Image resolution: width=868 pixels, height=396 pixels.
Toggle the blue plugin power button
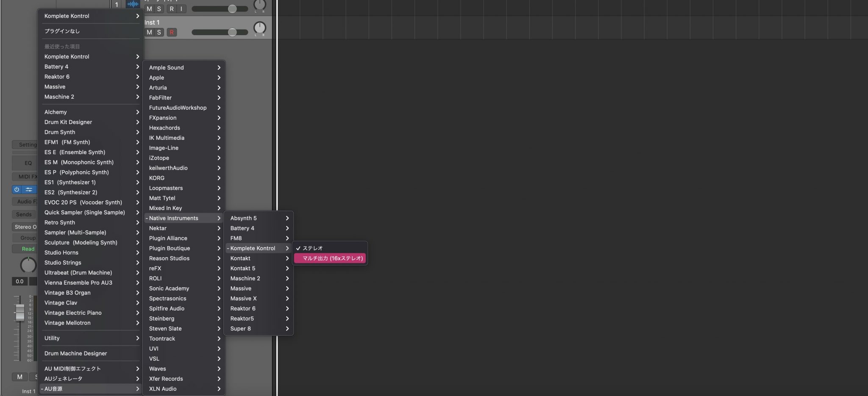pos(17,189)
